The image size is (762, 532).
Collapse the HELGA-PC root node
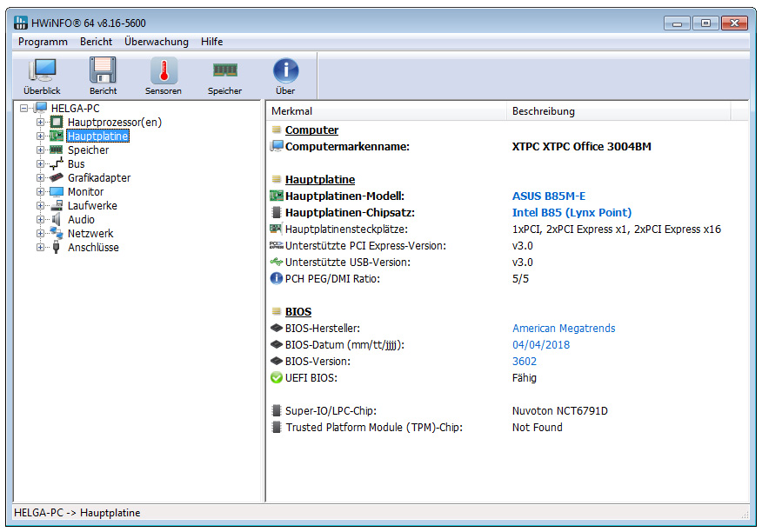pos(23,109)
